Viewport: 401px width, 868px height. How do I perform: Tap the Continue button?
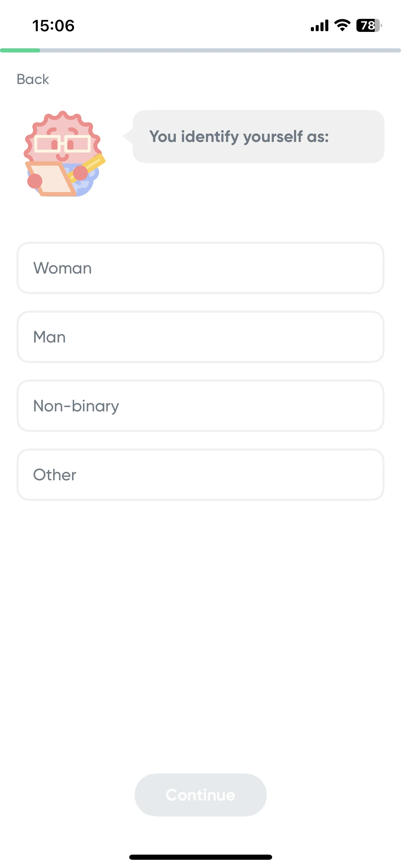pos(200,795)
